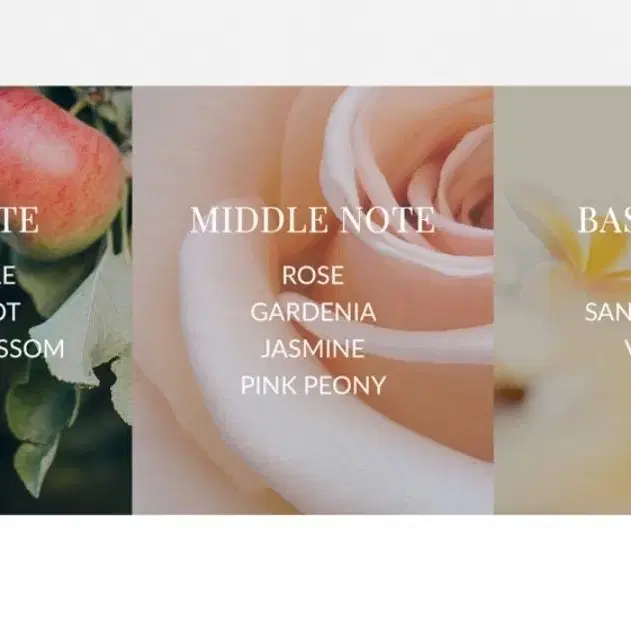Click the cut-off TE heading on apple panel
The height and width of the screenshot is (631, 631).
click(19, 220)
